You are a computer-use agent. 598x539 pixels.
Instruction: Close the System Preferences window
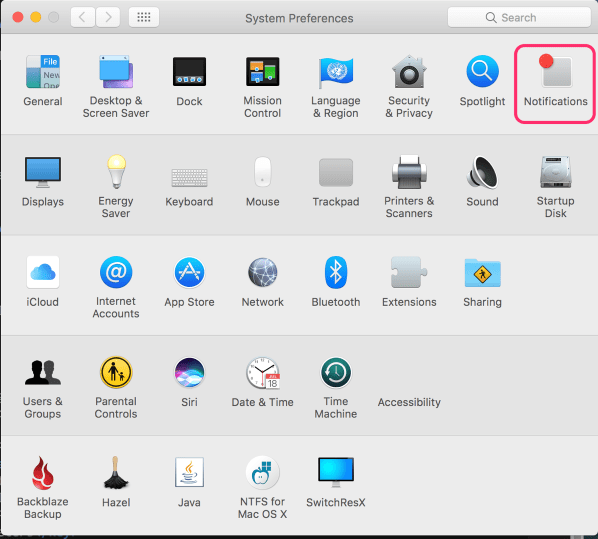coord(18,17)
